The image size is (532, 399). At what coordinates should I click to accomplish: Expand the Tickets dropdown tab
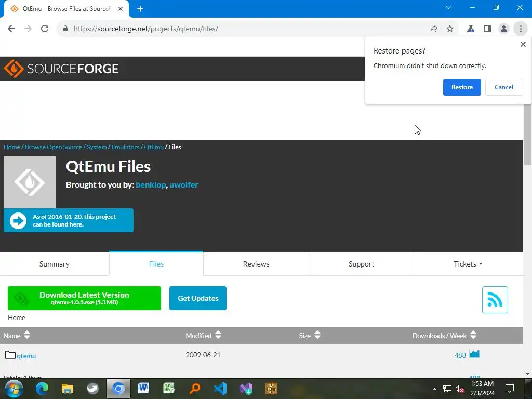[468, 264]
